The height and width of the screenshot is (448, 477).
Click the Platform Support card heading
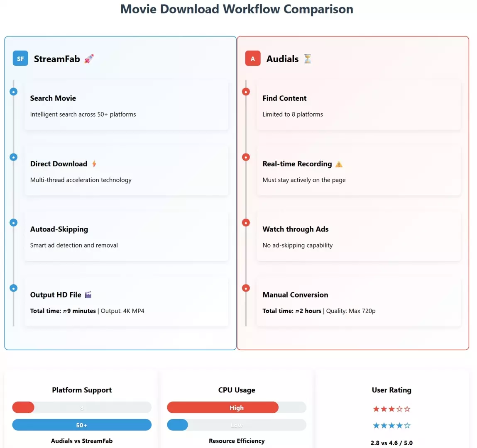click(82, 390)
